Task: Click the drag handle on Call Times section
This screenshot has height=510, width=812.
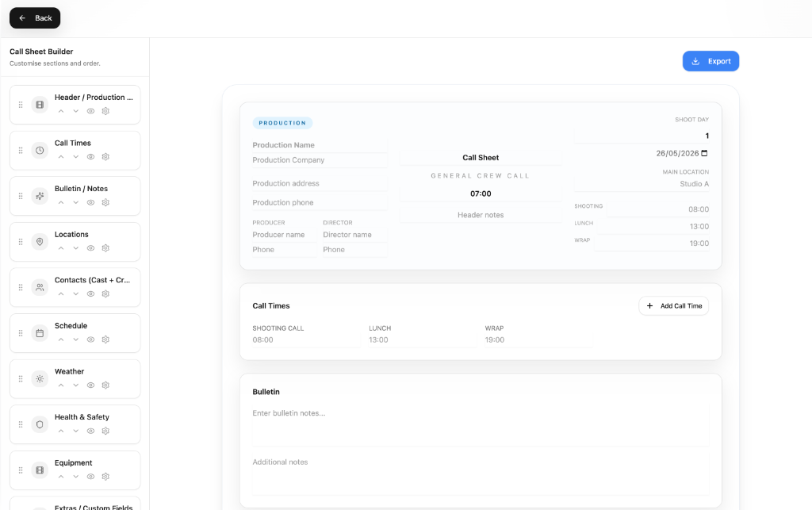Action: pos(21,151)
